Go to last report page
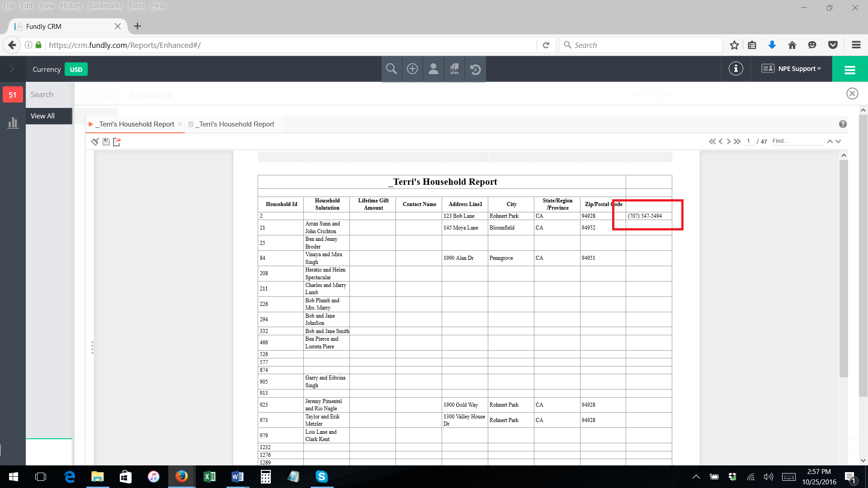Screen dimensions: 868x488 pos(737,141)
